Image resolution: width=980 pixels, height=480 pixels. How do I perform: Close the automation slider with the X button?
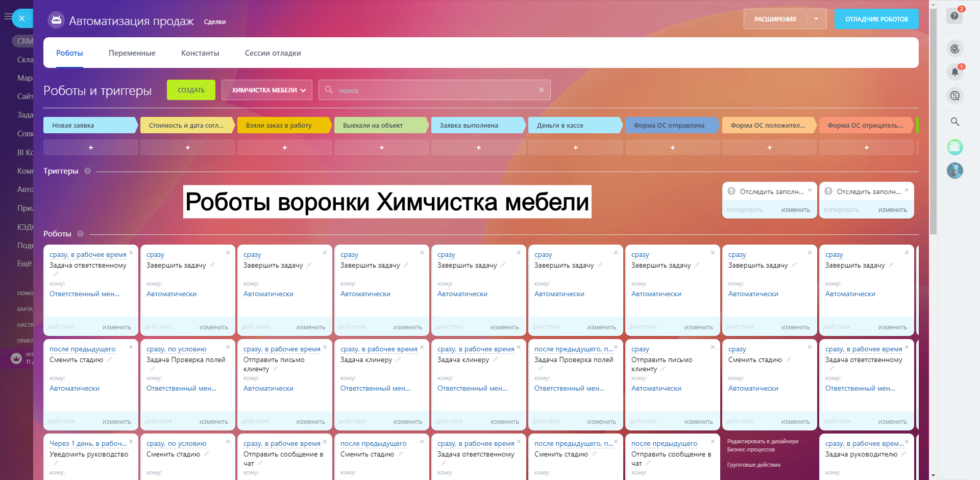21,18
